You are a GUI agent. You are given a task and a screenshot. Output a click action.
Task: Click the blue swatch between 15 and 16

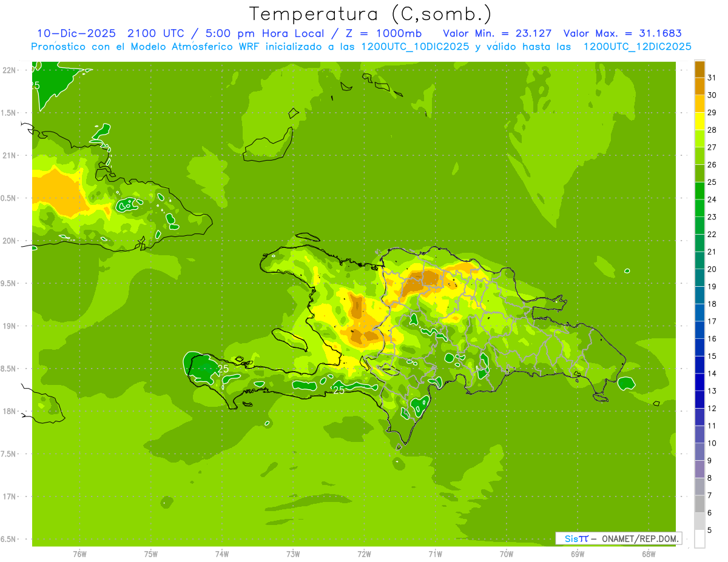tap(699, 347)
